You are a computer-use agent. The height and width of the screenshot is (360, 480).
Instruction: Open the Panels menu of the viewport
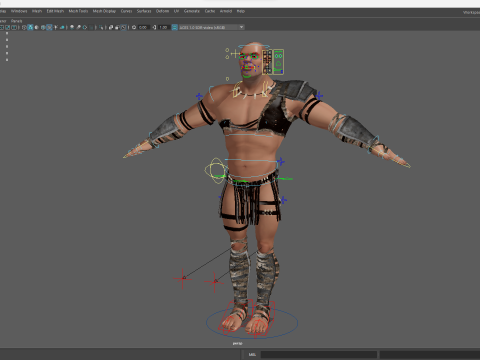pos(16,21)
